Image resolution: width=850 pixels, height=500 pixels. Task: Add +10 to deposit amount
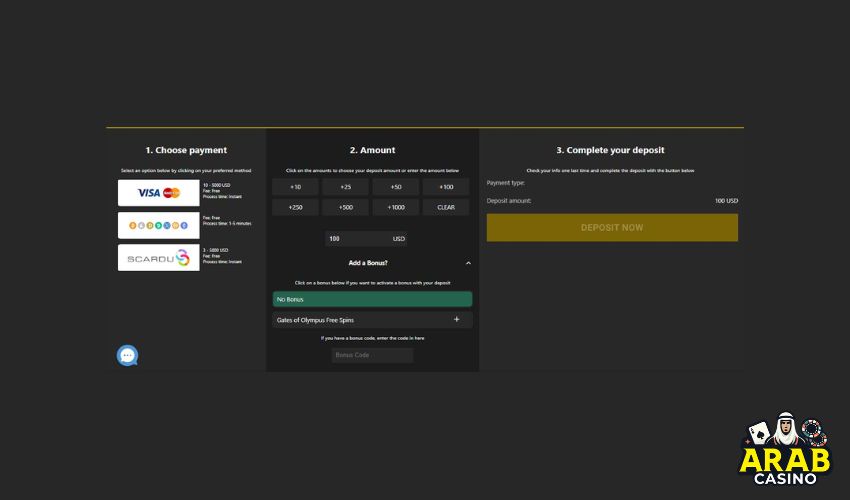point(295,187)
